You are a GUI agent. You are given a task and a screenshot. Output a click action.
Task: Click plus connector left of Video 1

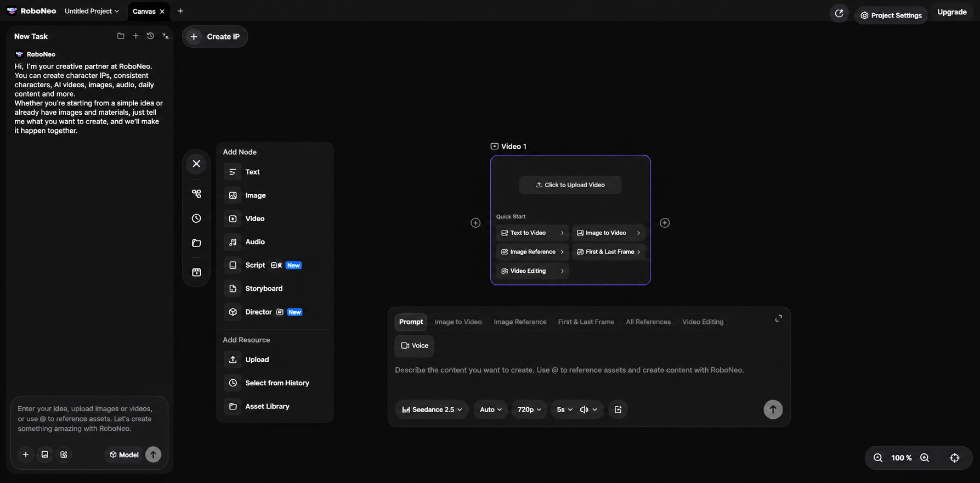pyautogui.click(x=475, y=223)
